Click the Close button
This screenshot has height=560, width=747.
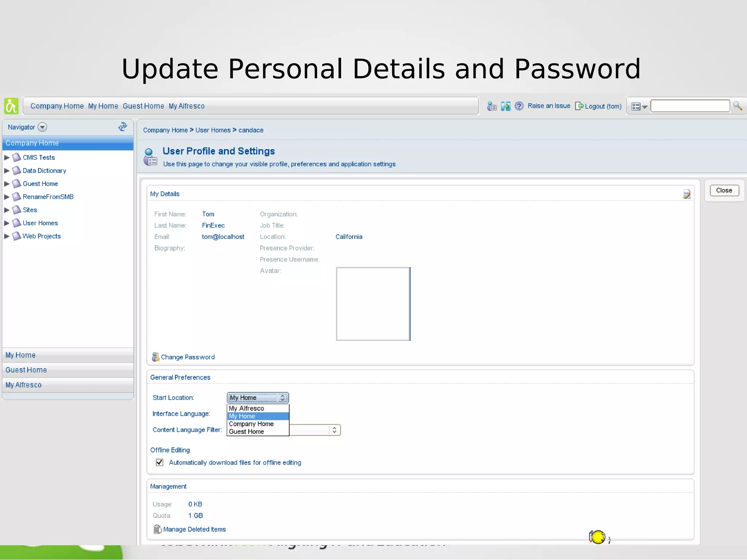[x=724, y=190]
